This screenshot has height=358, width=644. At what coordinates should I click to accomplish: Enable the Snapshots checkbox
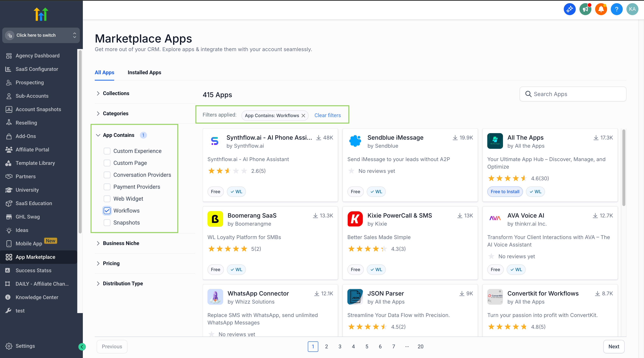pyautogui.click(x=107, y=223)
